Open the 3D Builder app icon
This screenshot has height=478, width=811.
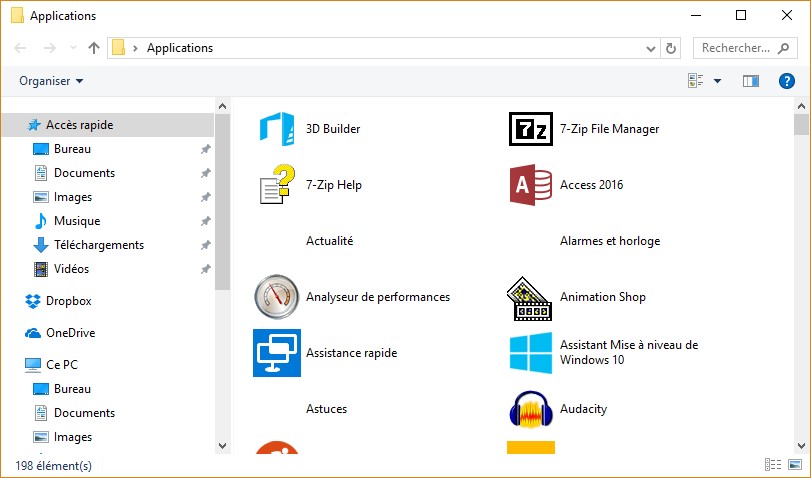[x=277, y=129]
